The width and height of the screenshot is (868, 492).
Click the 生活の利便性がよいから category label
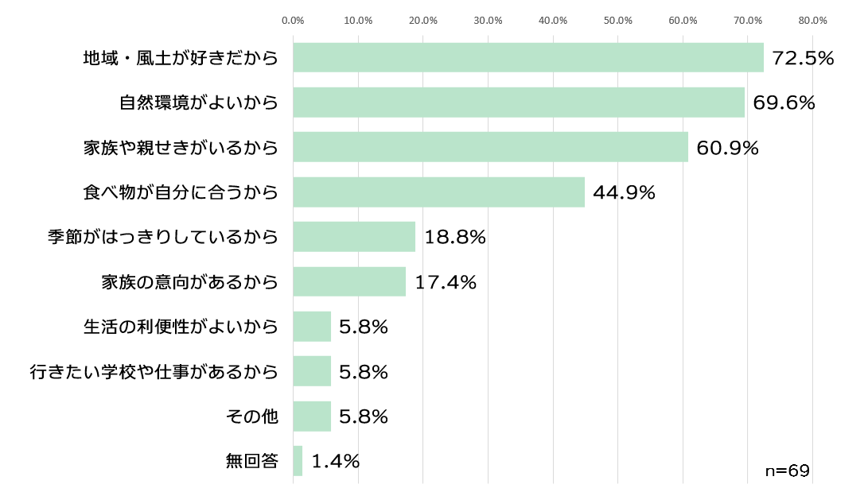point(181,327)
